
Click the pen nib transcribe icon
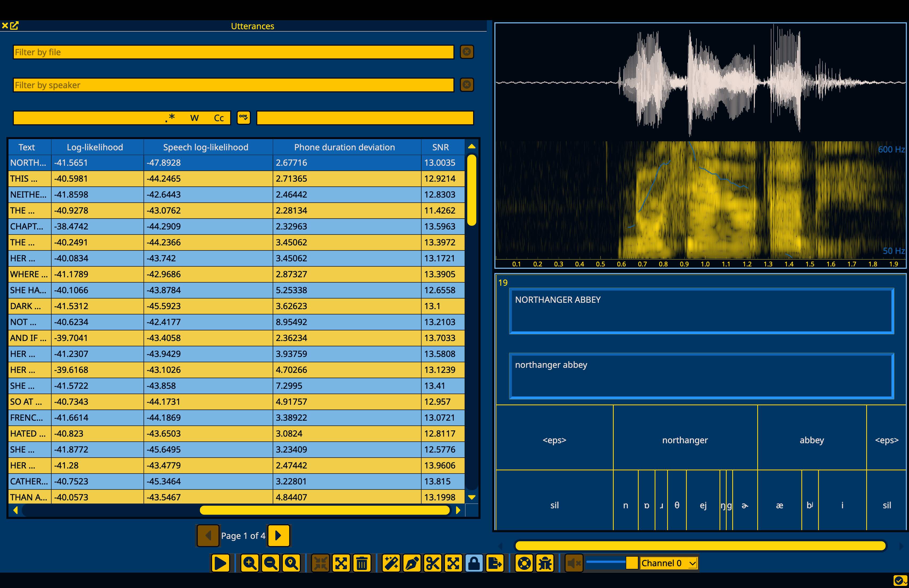click(x=412, y=563)
